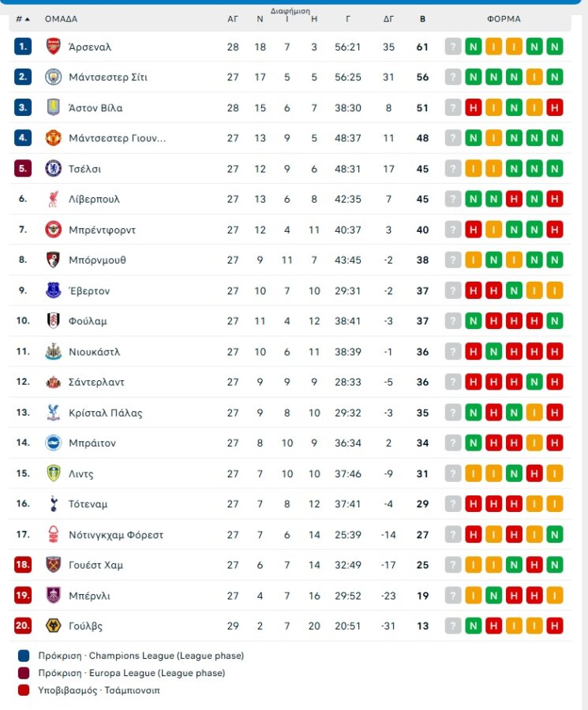Click the ΦΟΡΜΑ column header
Image resolution: width=588 pixels, height=710 pixels.
point(503,19)
